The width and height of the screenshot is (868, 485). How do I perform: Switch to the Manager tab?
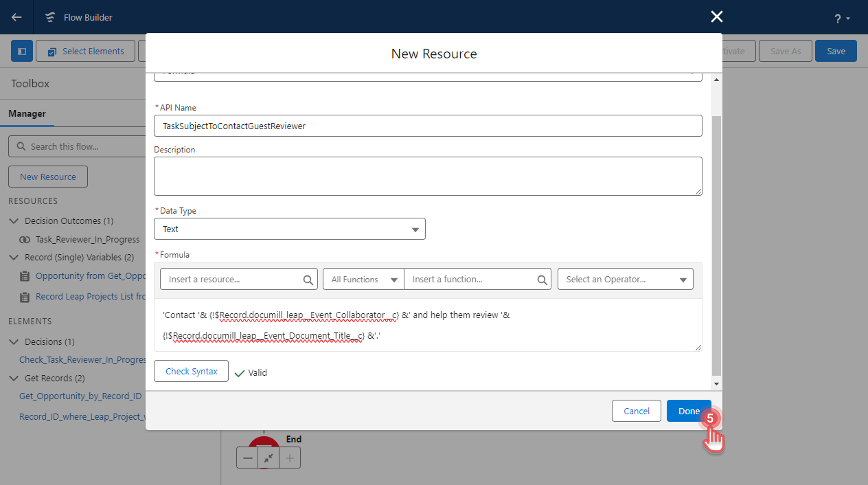coord(27,113)
